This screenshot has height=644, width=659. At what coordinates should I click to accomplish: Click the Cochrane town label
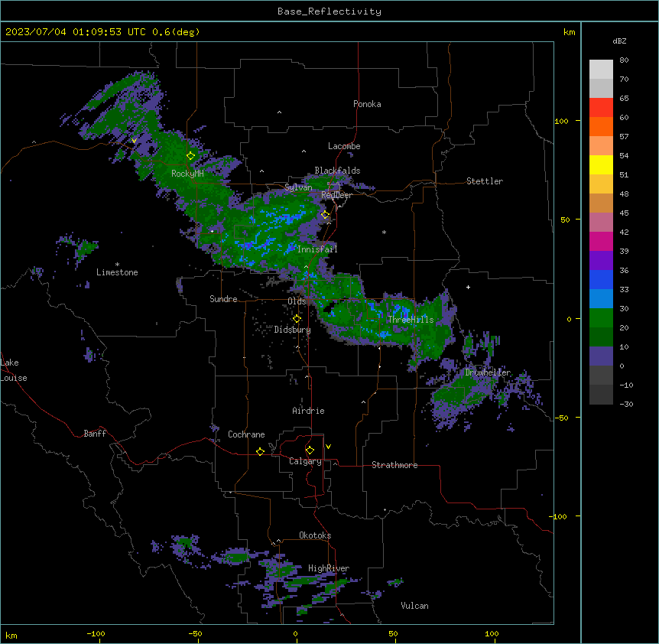click(x=246, y=434)
